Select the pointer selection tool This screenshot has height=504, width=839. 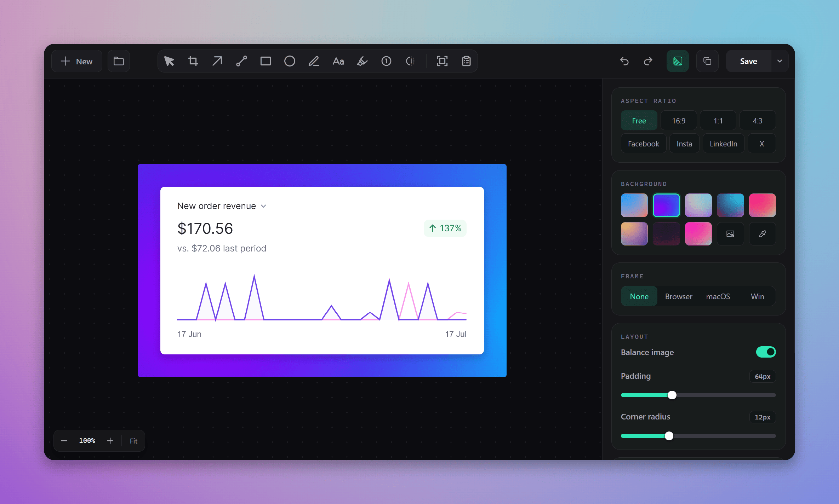[x=169, y=61]
